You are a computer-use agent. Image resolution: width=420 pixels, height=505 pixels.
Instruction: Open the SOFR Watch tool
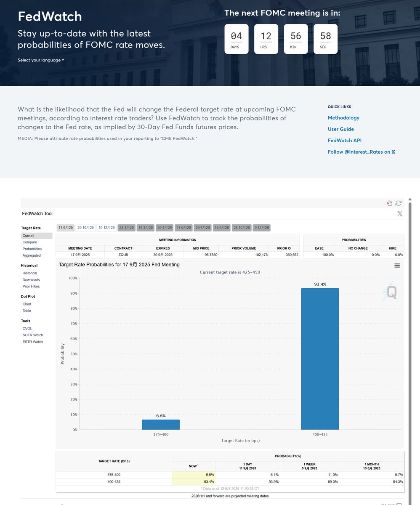coord(33,335)
